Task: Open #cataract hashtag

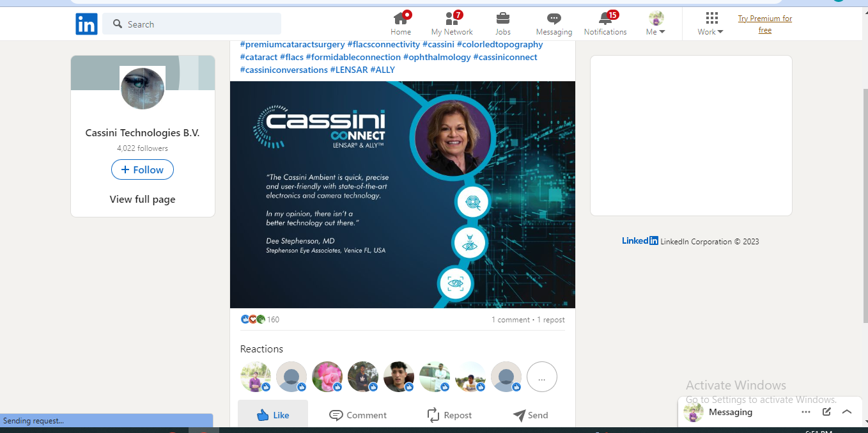Action: (258, 57)
